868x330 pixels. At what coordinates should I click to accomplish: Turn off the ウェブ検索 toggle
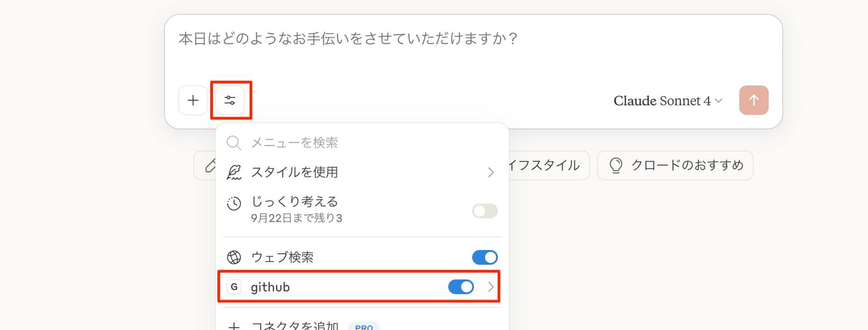coord(485,257)
